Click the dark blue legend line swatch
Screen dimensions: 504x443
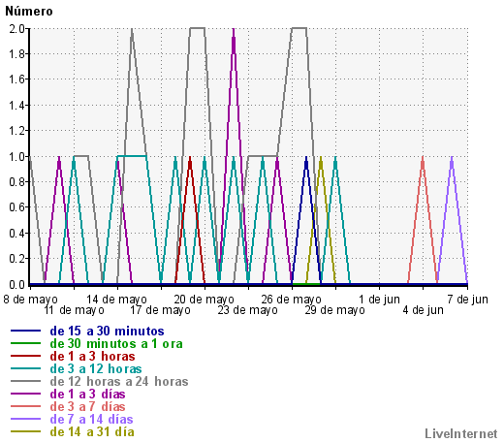[x=25, y=331]
